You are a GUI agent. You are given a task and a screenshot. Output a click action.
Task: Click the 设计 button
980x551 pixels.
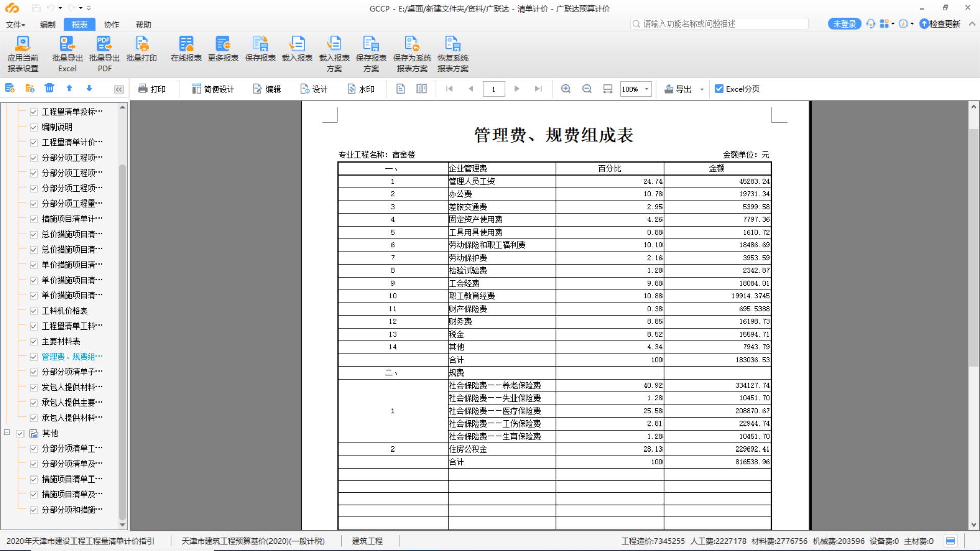click(314, 89)
